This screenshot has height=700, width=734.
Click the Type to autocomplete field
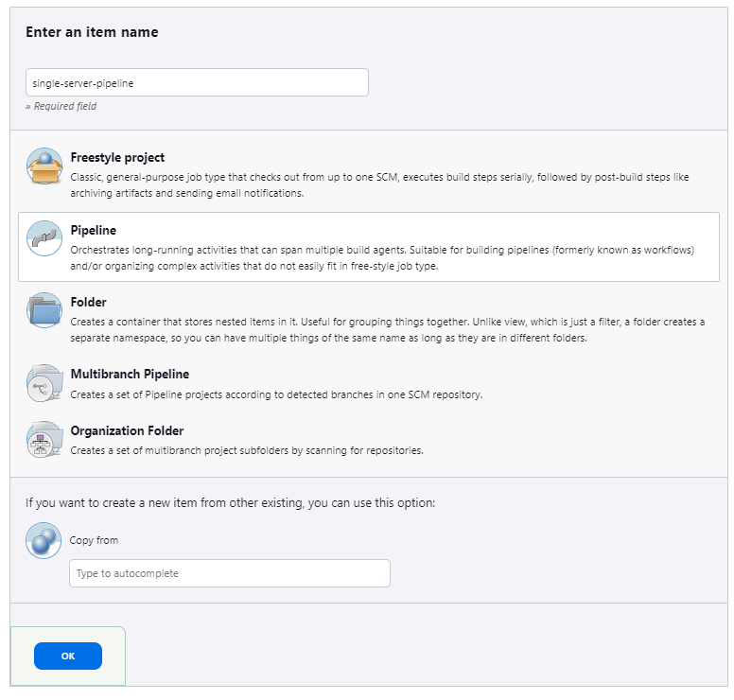[x=230, y=573]
